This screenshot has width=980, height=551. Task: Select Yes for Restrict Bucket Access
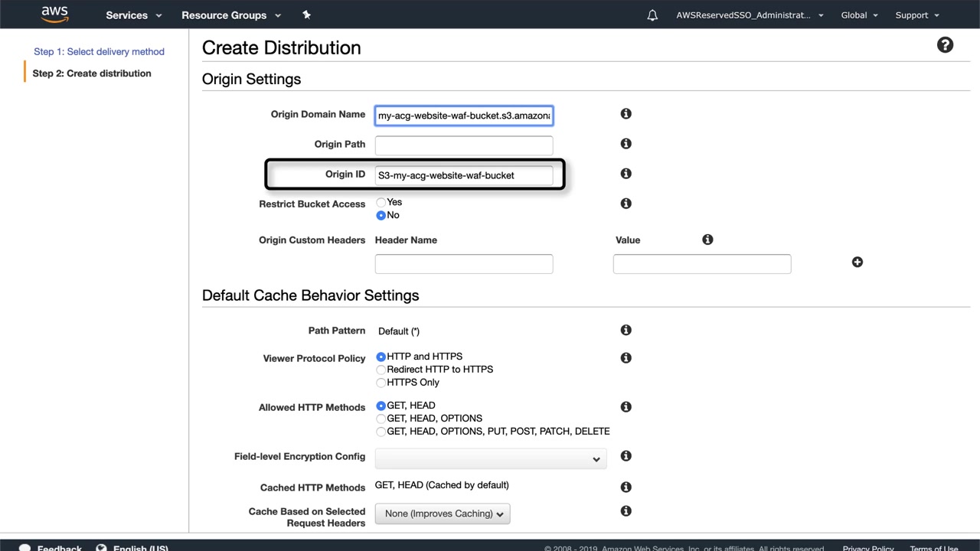[x=381, y=202]
